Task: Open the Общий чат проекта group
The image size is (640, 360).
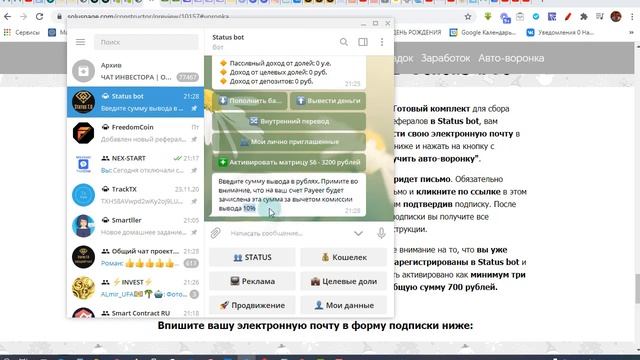Action: click(136, 257)
